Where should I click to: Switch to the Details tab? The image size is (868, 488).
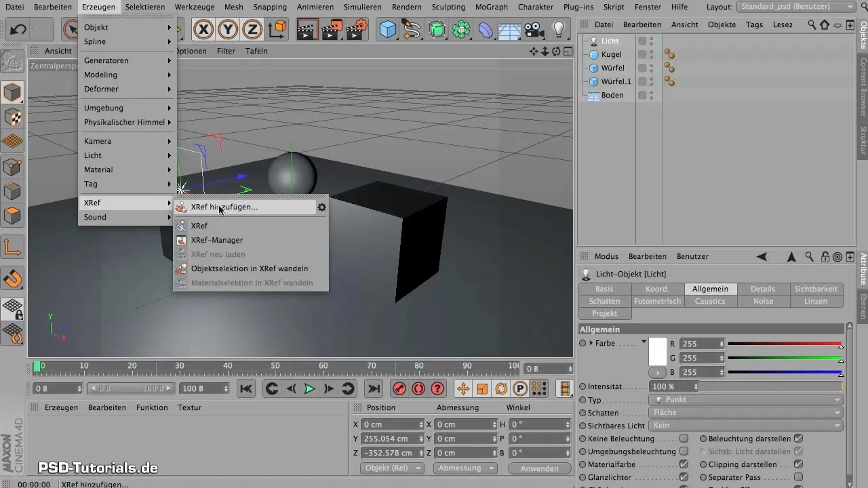click(x=763, y=289)
